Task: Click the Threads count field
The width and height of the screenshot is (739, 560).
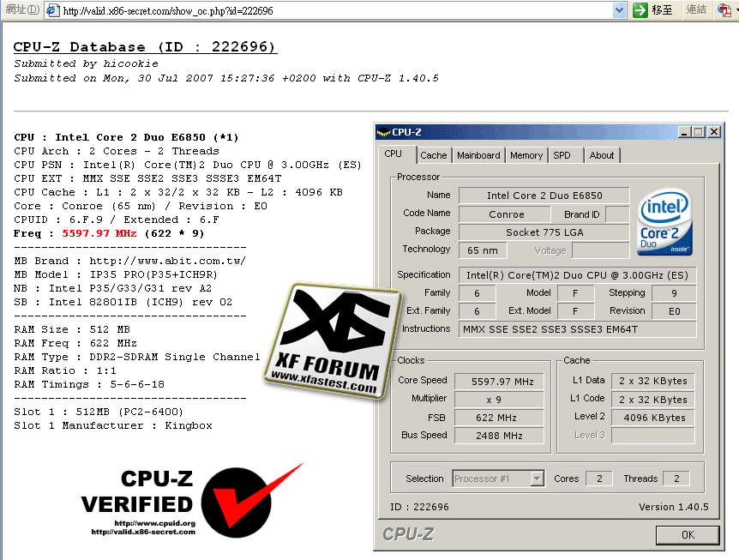Action: pos(676,479)
